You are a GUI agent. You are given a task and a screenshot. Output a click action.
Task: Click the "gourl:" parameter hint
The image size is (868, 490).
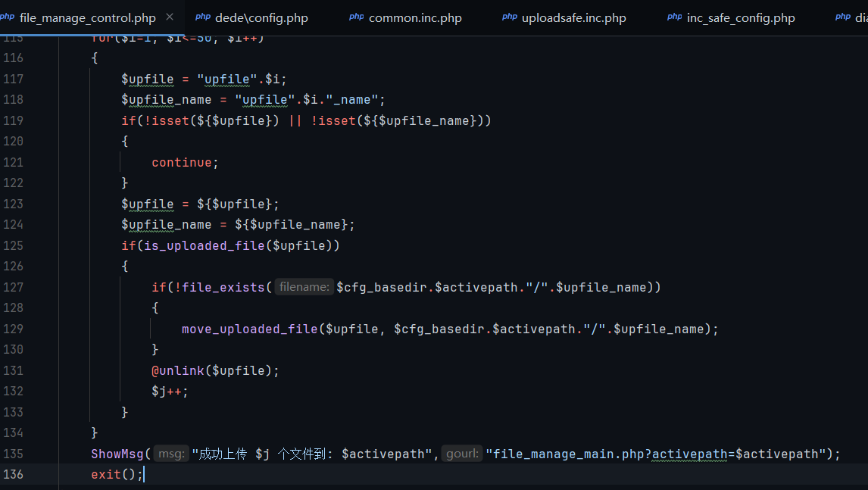(461, 454)
